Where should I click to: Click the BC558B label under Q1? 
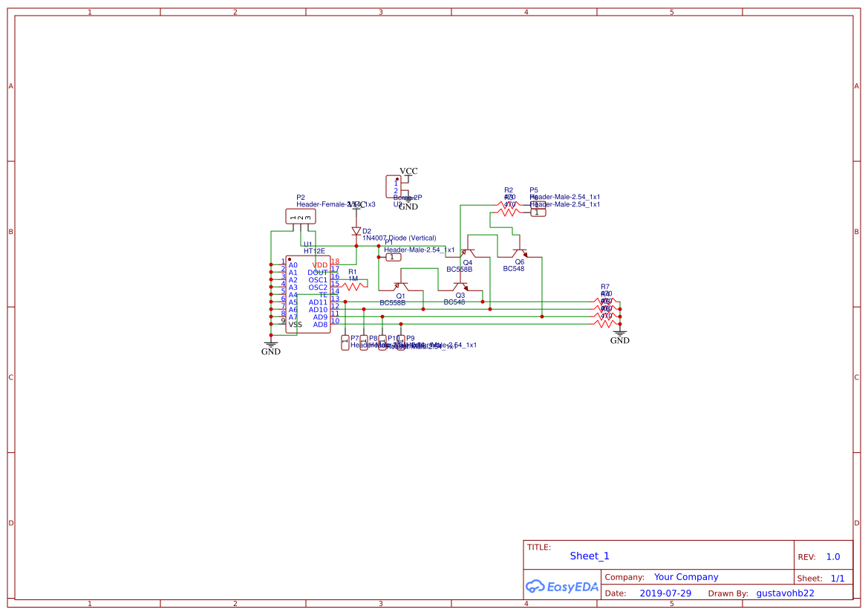coord(393,303)
